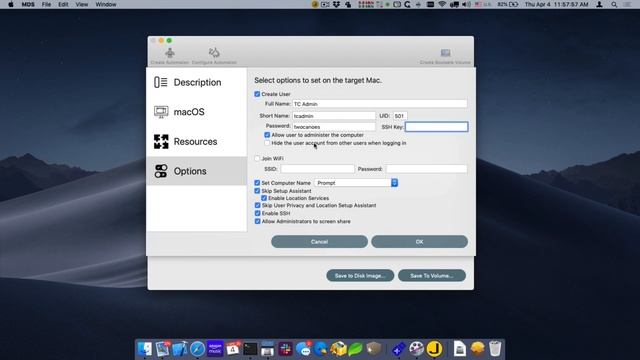This screenshot has width=640, height=360.
Task: Uncheck the Create User checkbox
Action: [x=257, y=94]
